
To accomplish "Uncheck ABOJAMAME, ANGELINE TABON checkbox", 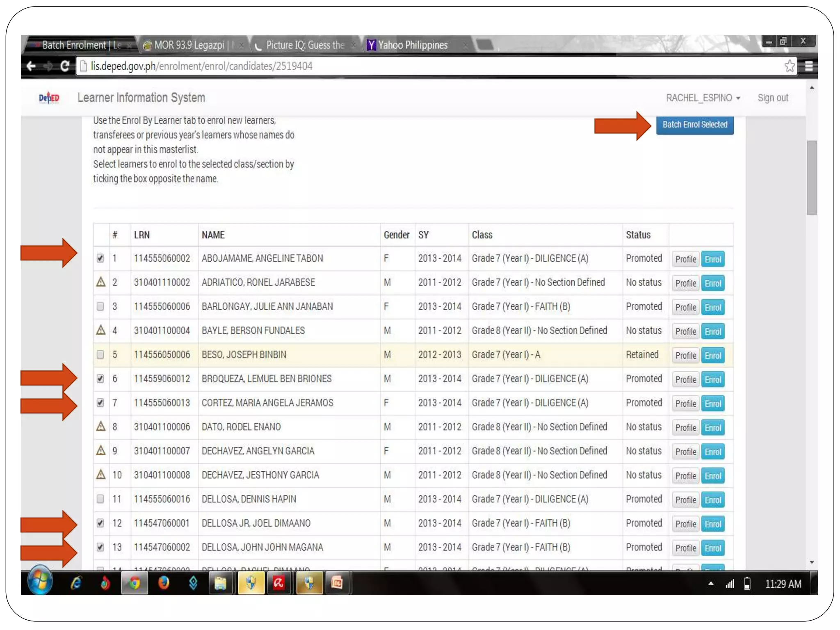I will [100, 258].
